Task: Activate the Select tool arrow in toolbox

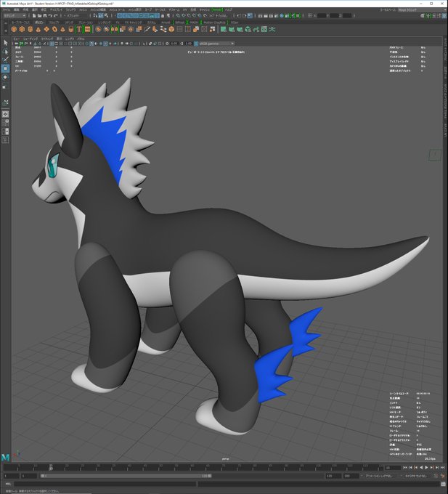Action: 5,43
